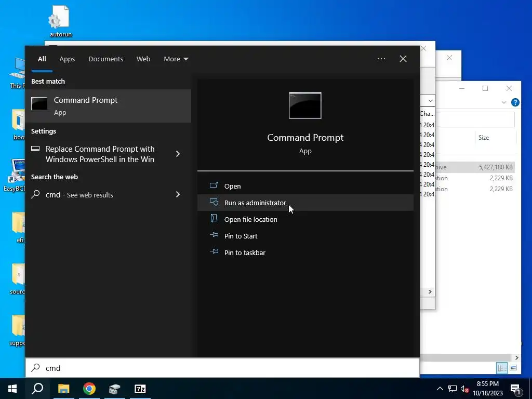Open the 7-Zip taskbar icon

click(x=140, y=389)
